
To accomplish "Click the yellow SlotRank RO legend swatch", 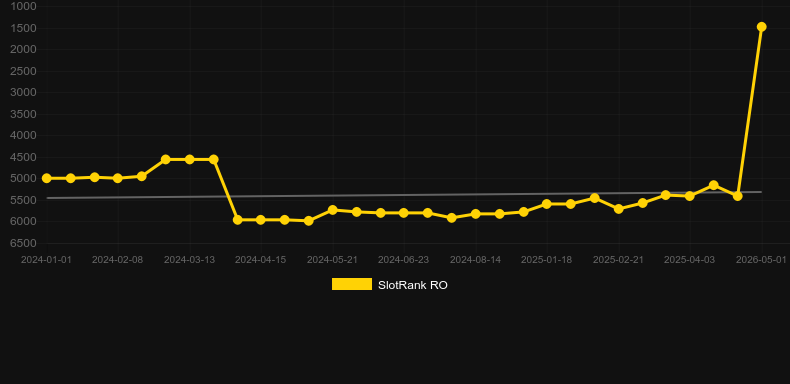I will coord(352,284).
